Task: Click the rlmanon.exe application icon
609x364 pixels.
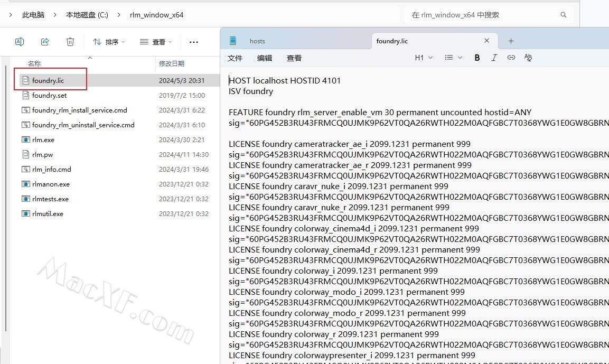Action: (26, 184)
